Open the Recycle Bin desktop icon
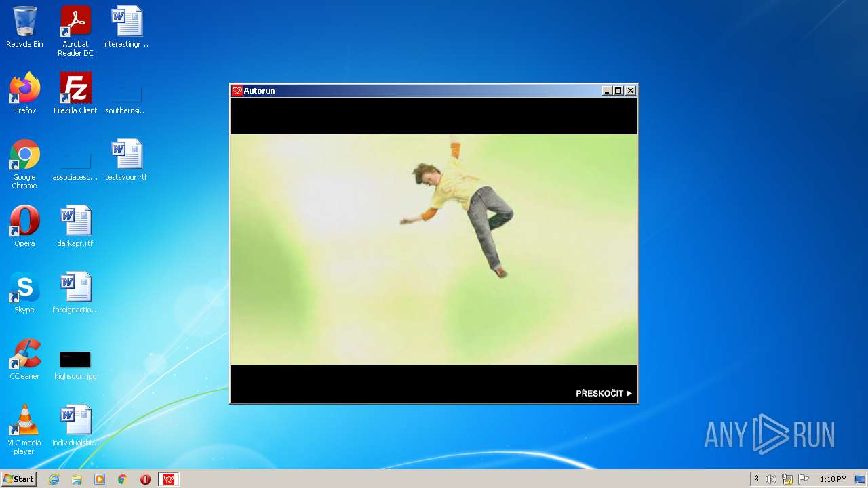 click(x=24, y=27)
